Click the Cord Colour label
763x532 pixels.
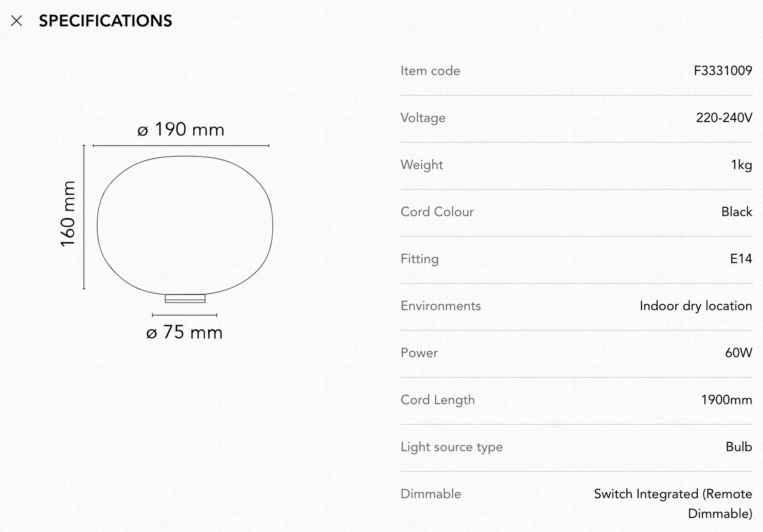coord(437,212)
